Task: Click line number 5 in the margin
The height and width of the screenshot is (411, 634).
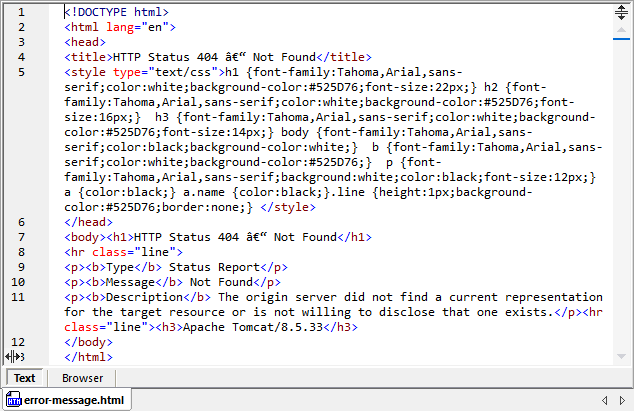Action: tap(21, 72)
